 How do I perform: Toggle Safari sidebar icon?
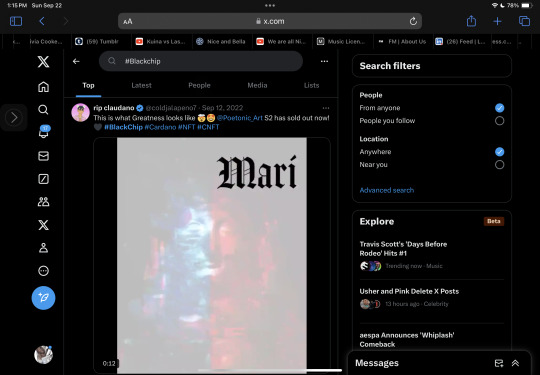point(16,21)
